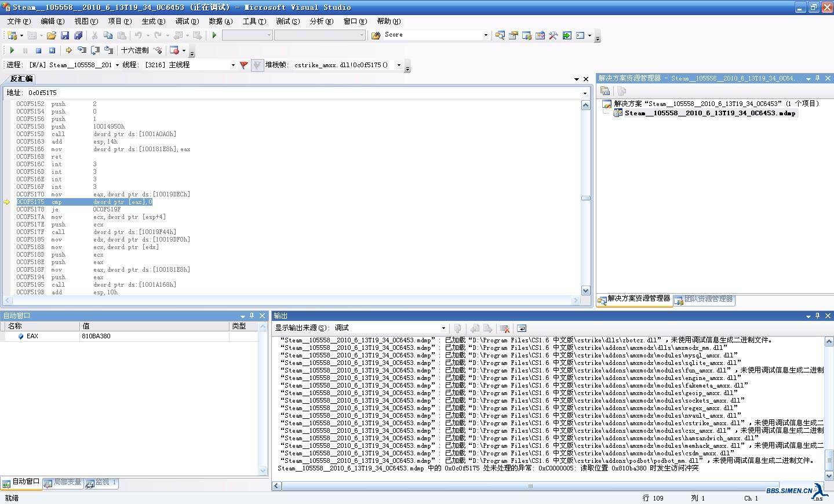This screenshot has height=504, width=834.
Task: Click the Step Into debug icon
Action: [82, 50]
